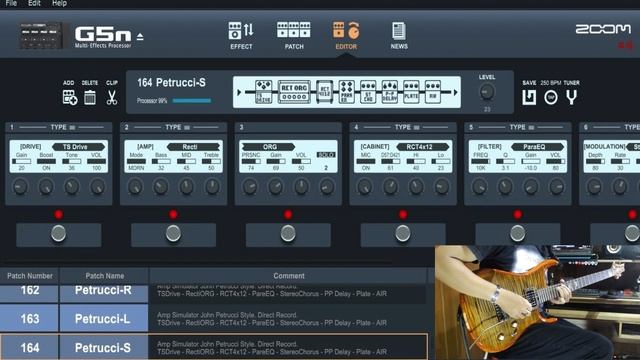Select ParaEQ pedal in signal chain
This screenshot has height=360, width=640.
pyautogui.click(x=347, y=92)
